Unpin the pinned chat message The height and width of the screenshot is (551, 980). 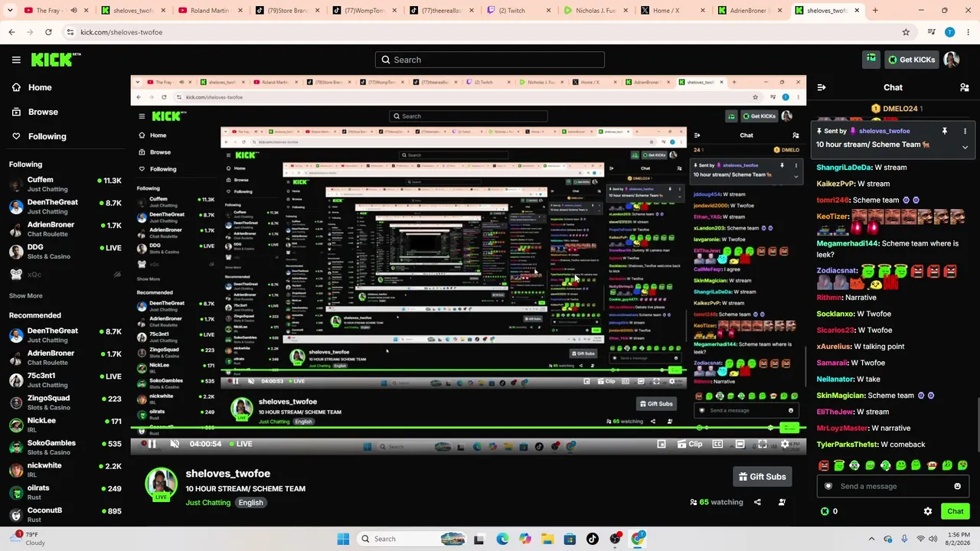[x=945, y=131]
